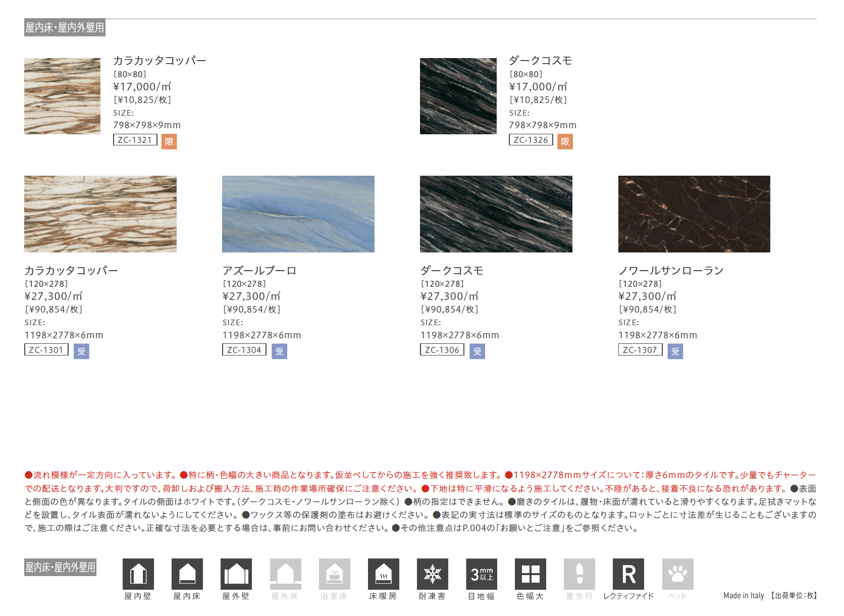Click the blue アズールプーロ tile swatch
This screenshot has height=616, width=844.
pos(298,214)
